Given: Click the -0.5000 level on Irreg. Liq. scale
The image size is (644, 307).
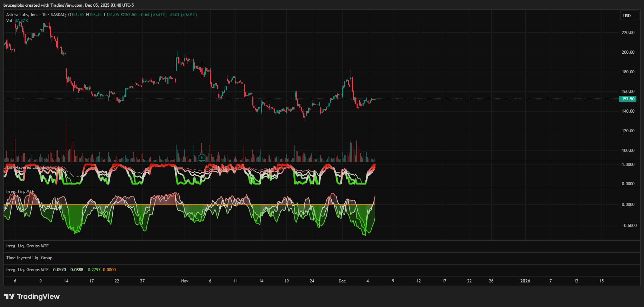Looking at the screenshot, I should tap(629, 226).
